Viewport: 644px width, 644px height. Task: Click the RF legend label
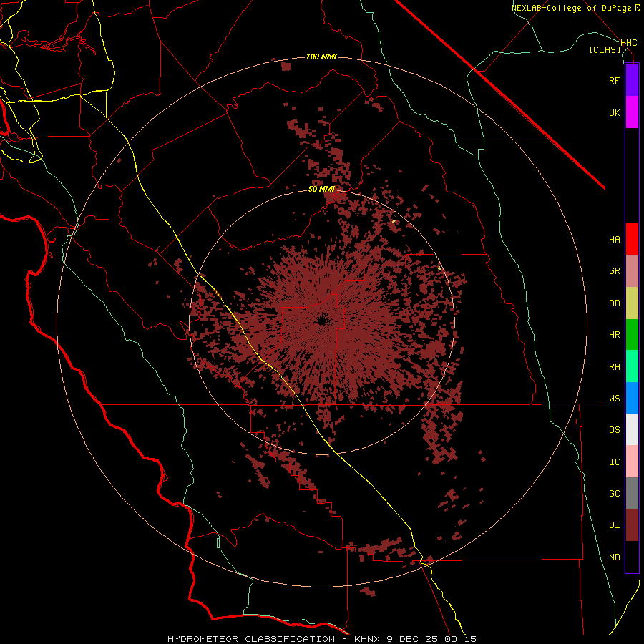[615, 80]
